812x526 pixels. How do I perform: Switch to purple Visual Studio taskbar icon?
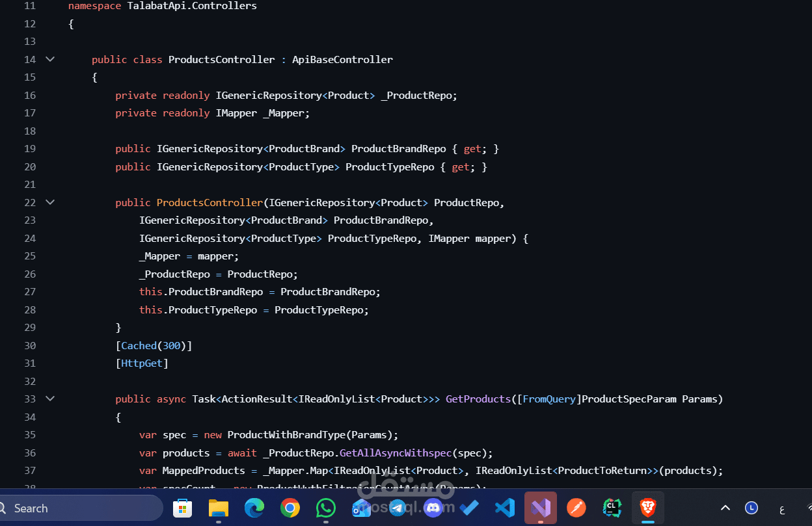pyautogui.click(x=541, y=508)
